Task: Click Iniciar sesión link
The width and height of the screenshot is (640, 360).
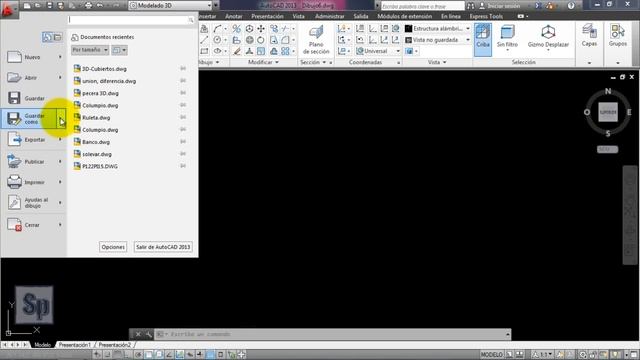Action: [504, 6]
